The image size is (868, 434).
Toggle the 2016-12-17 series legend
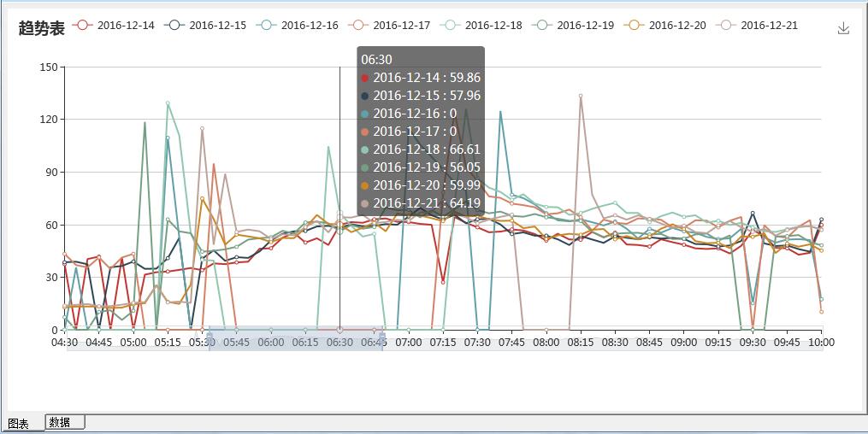click(389, 25)
